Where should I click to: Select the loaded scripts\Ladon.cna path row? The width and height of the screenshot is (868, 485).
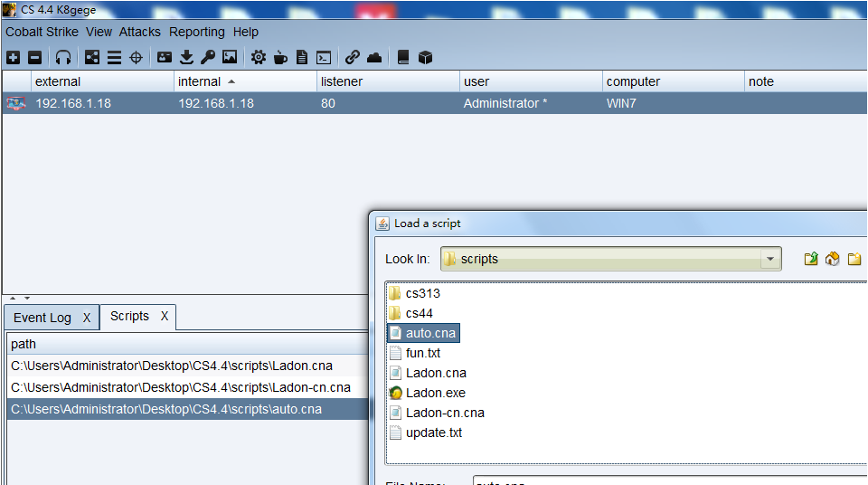188,366
